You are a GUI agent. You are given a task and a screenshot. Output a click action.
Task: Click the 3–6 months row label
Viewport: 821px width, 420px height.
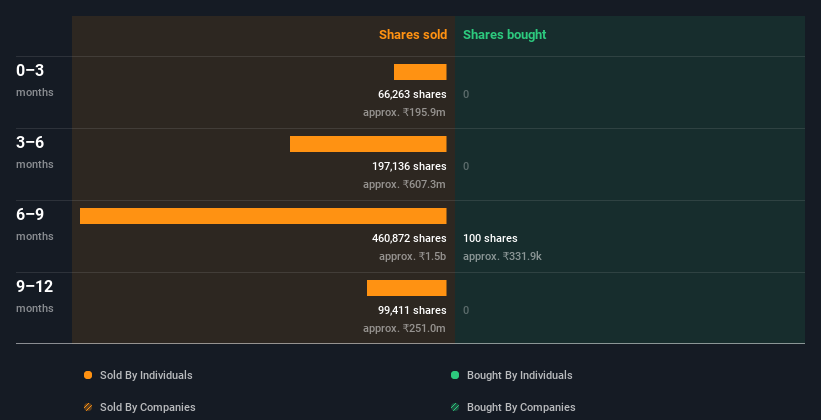(x=35, y=152)
